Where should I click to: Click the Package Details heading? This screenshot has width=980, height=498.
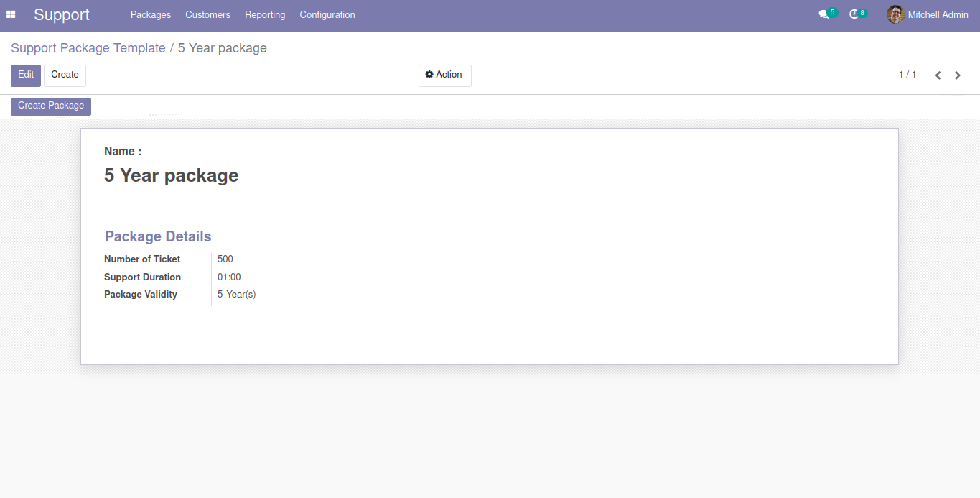(x=158, y=236)
